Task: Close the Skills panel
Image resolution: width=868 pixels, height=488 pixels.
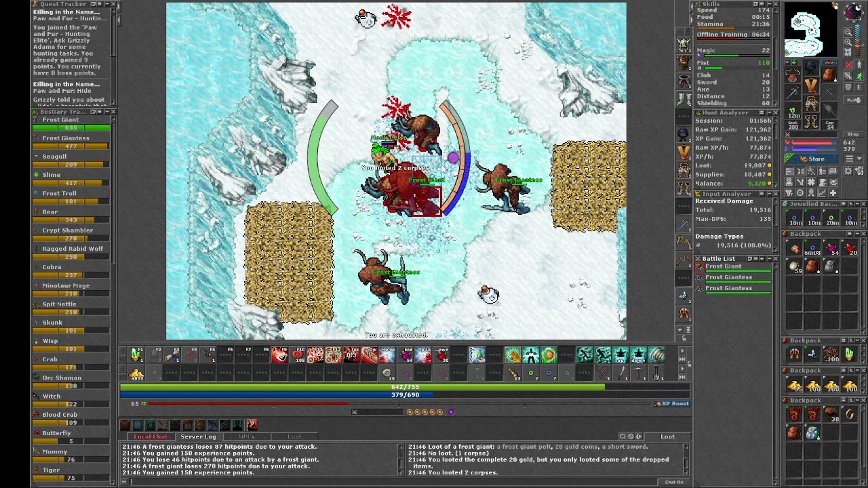Action: tap(776, 3)
